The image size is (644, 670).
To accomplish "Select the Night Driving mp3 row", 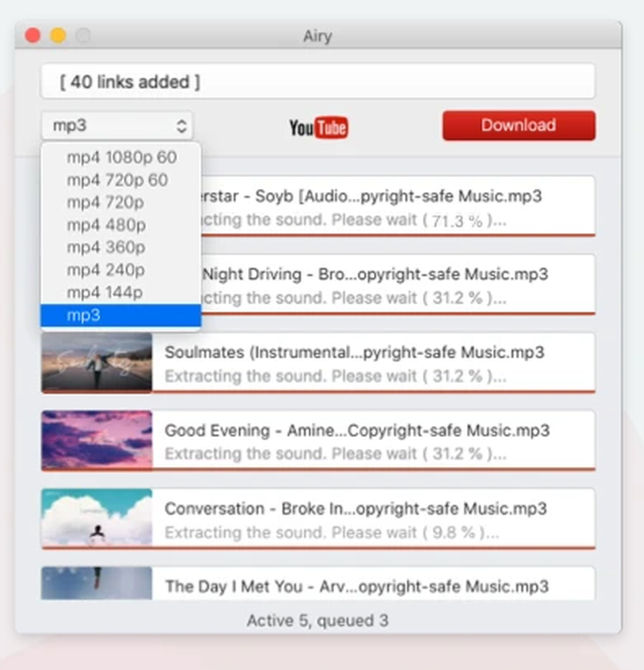I will 398,284.
